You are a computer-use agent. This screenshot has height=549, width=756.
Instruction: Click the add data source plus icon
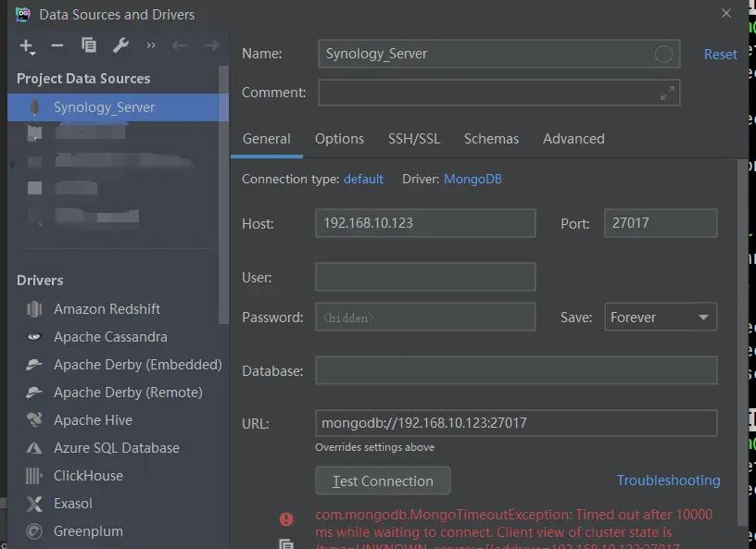tap(26, 45)
